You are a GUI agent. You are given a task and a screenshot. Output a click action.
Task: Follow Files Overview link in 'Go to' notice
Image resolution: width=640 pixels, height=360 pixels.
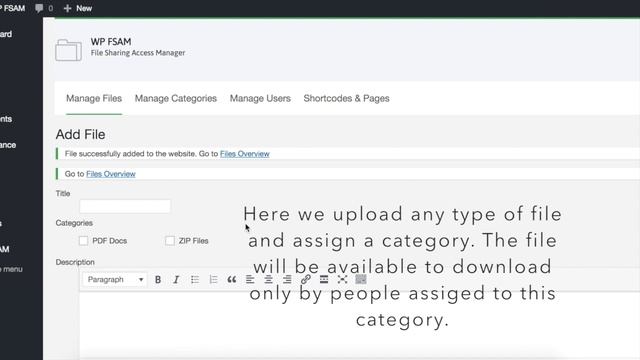[x=111, y=174]
